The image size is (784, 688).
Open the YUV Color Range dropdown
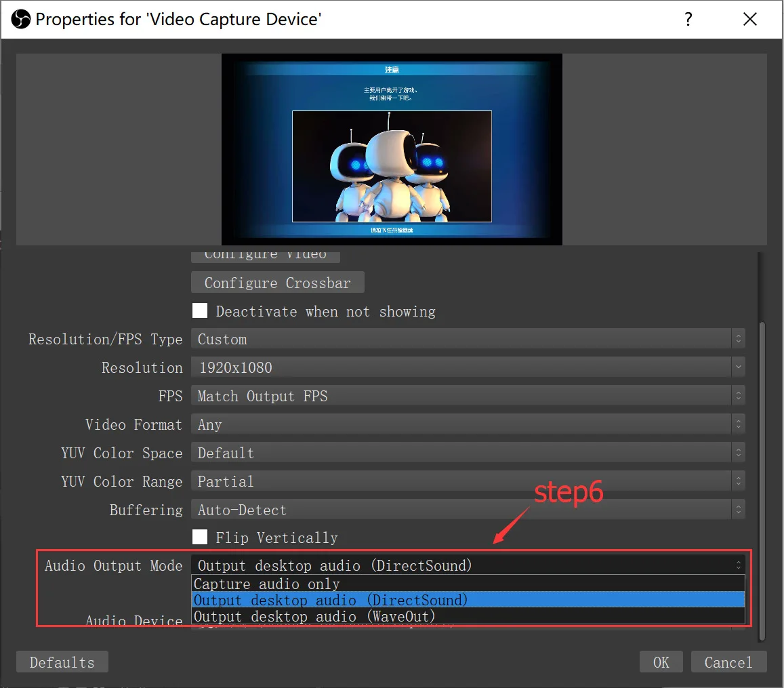[x=468, y=481]
